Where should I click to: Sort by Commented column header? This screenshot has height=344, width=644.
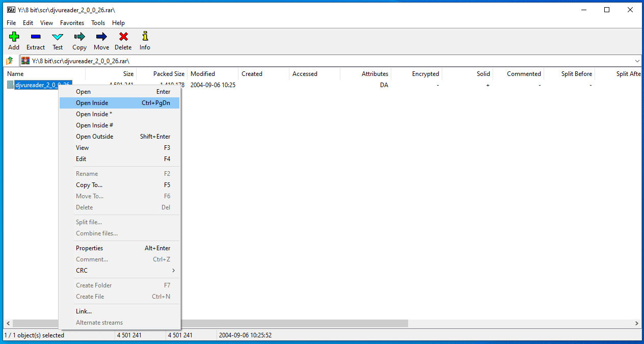coord(518,74)
